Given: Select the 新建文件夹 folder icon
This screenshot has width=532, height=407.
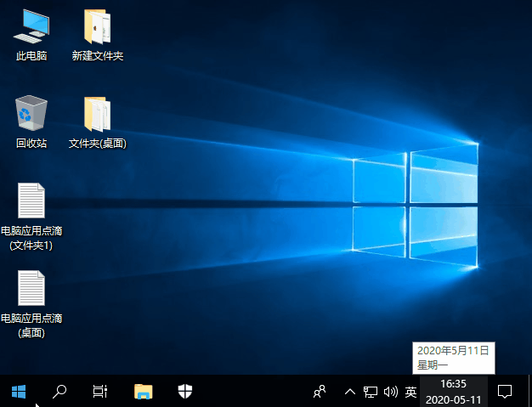Looking at the screenshot, I should (x=98, y=36).
